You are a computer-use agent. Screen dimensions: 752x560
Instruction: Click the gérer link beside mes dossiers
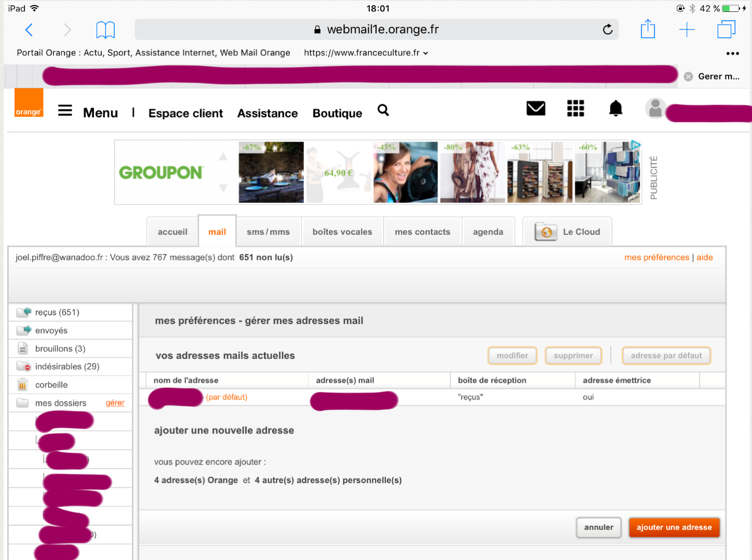coord(115,403)
